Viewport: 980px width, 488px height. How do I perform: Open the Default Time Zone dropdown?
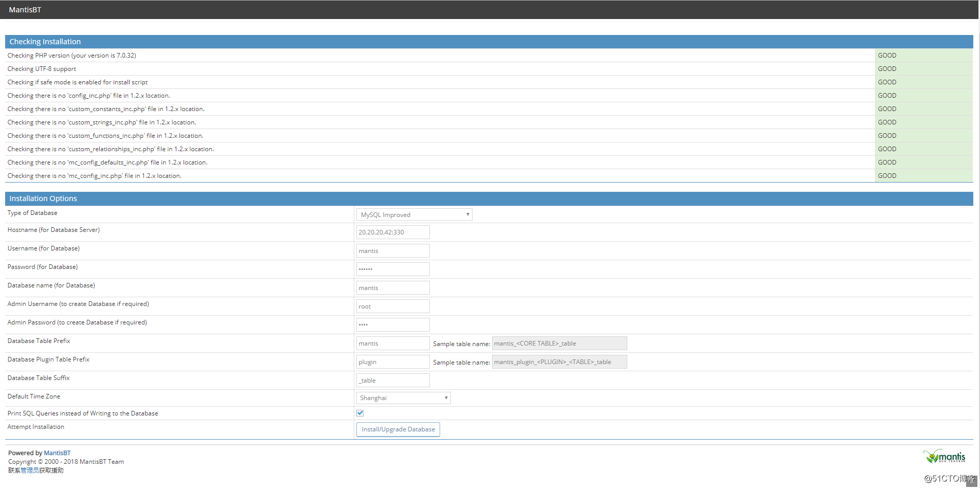point(403,398)
